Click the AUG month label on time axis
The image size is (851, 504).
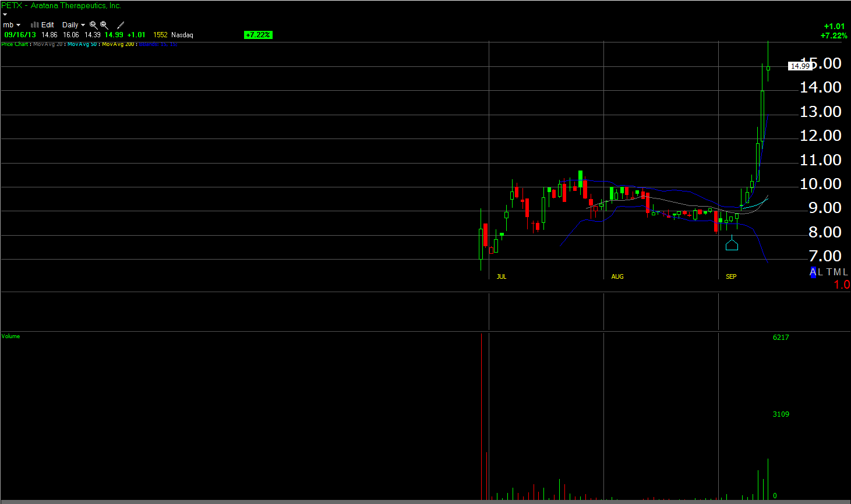tap(617, 277)
